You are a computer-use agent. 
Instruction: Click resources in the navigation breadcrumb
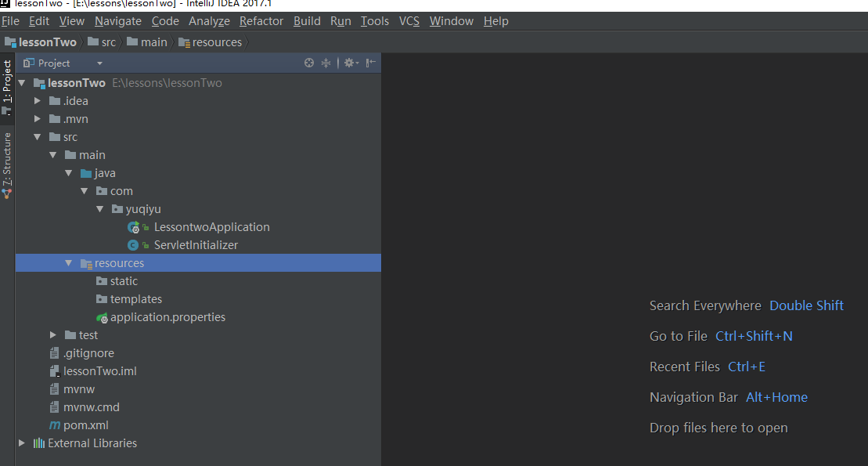tap(211, 42)
